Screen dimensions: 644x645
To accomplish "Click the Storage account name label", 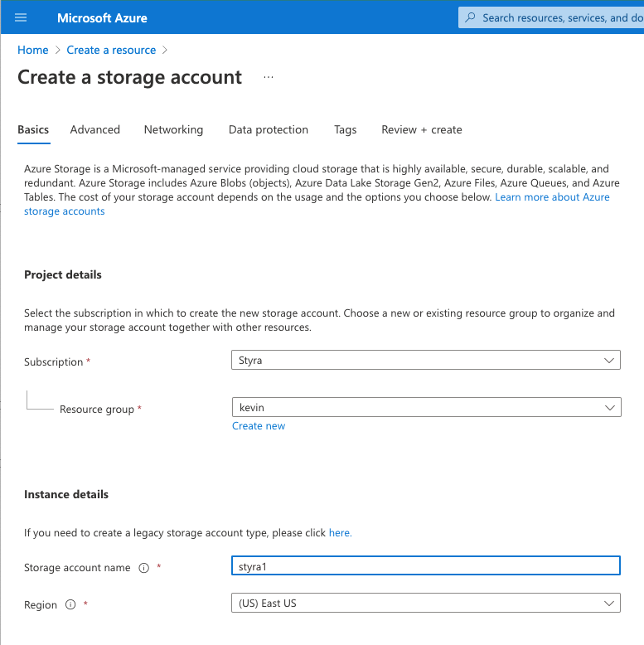I will tap(77, 568).
